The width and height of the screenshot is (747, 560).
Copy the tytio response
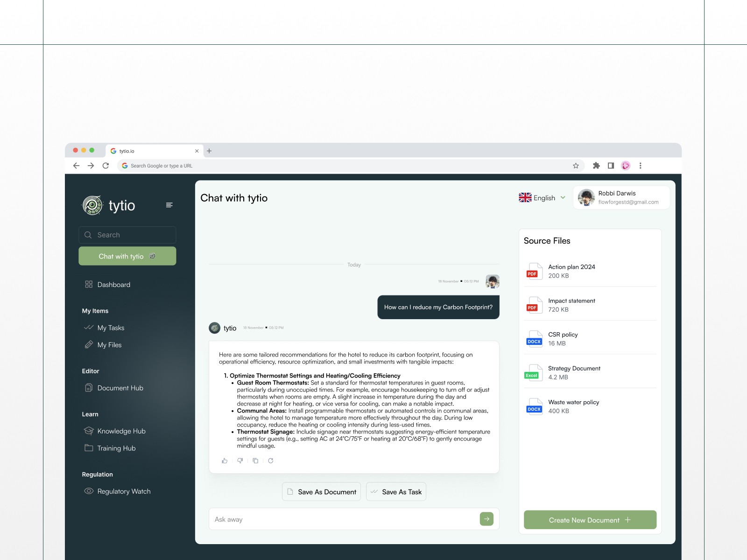point(255,461)
